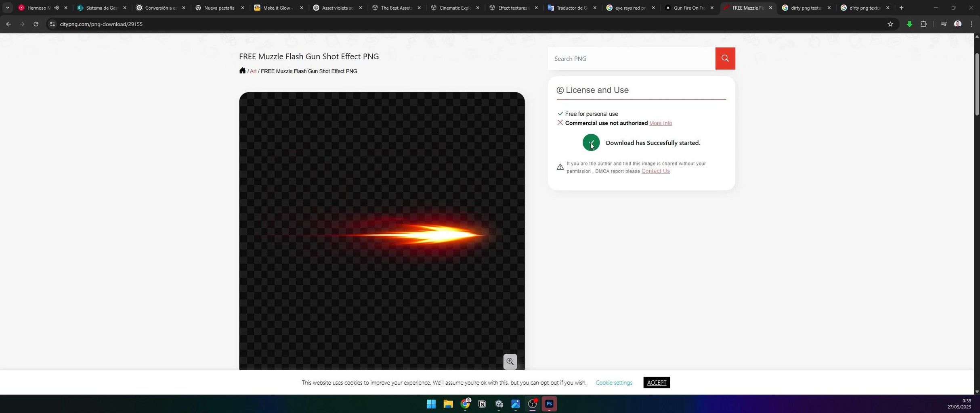This screenshot has height=413, width=980.
Task: Click the zoom magnifier on the image preview
Action: click(x=510, y=361)
